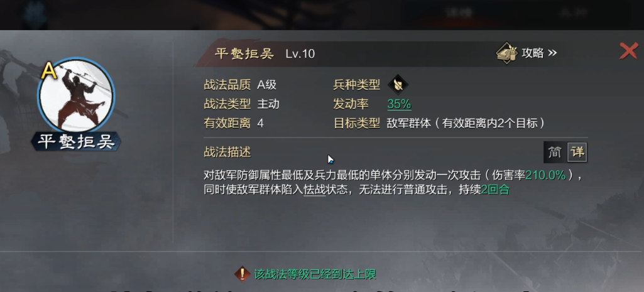This screenshot has height=292, width=644.
Task: Close the skill detail panel
Action: click(x=628, y=51)
